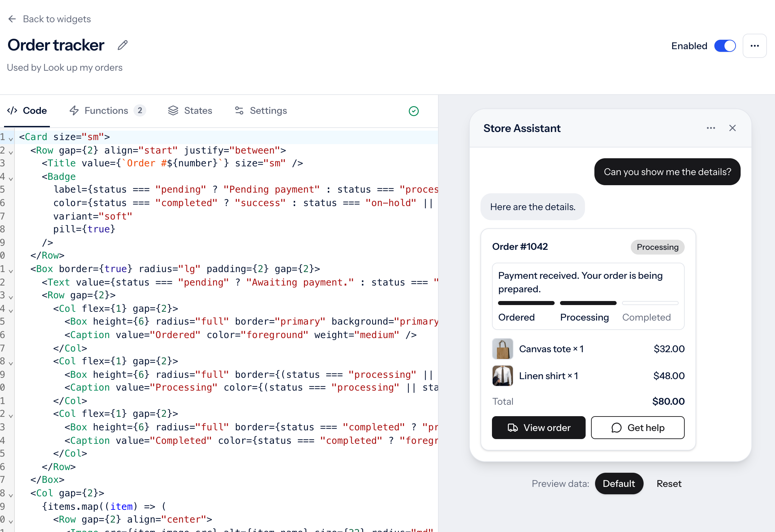This screenshot has width=775, height=532.
Task: Click the back arrow icon
Action: click(x=12, y=19)
